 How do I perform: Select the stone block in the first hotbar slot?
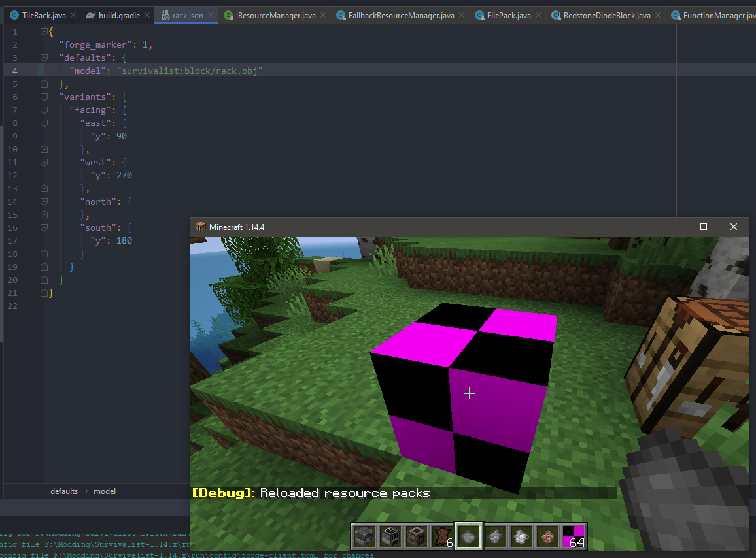pyautogui.click(x=364, y=536)
